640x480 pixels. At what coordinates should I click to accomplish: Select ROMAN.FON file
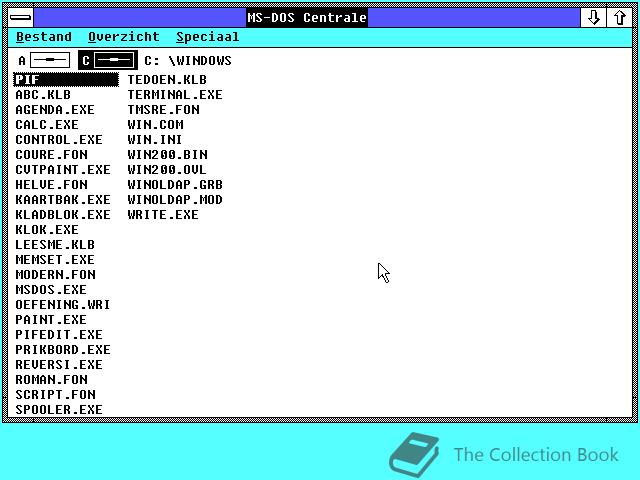coord(51,380)
